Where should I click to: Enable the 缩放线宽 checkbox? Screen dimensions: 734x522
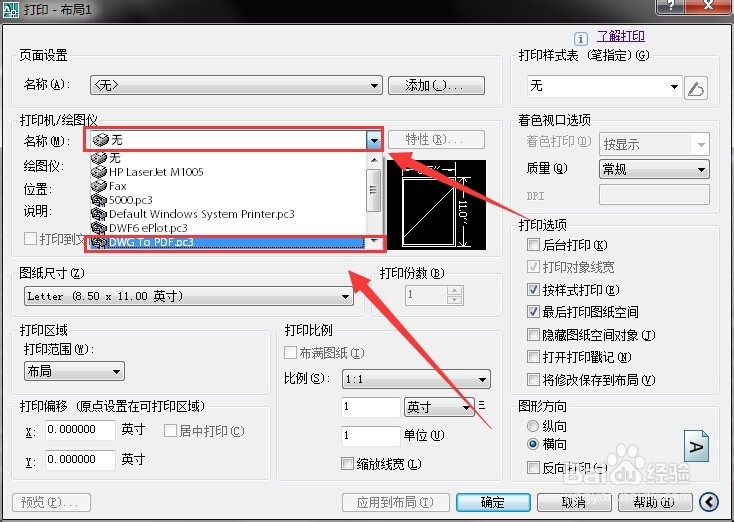pyautogui.click(x=347, y=464)
